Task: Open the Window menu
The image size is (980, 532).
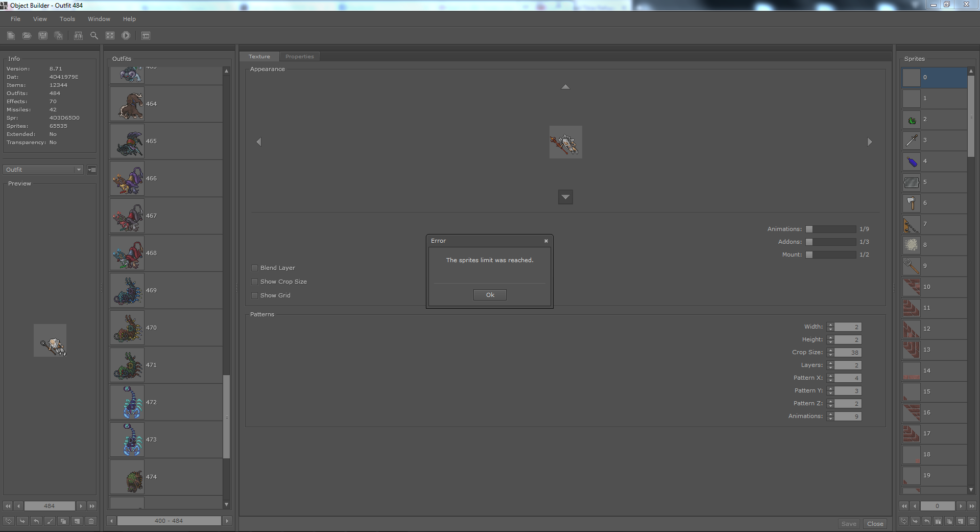Action: 99,19
